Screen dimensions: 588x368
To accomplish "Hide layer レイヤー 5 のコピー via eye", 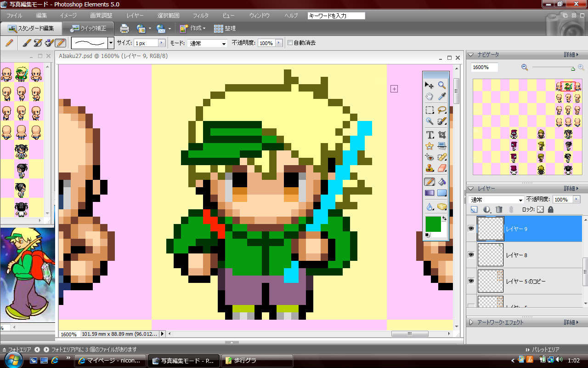I will click(x=471, y=281).
